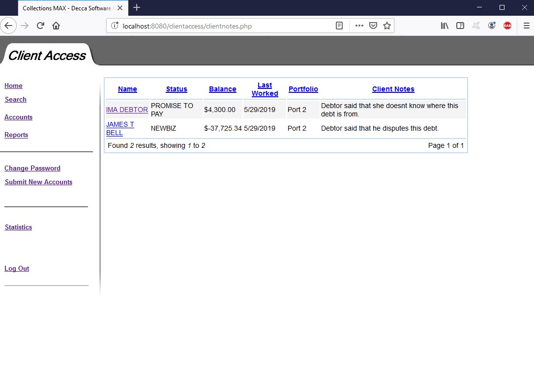Click the Log Out link
The width and height of the screenshot is (534, 392).
point(17,269)
